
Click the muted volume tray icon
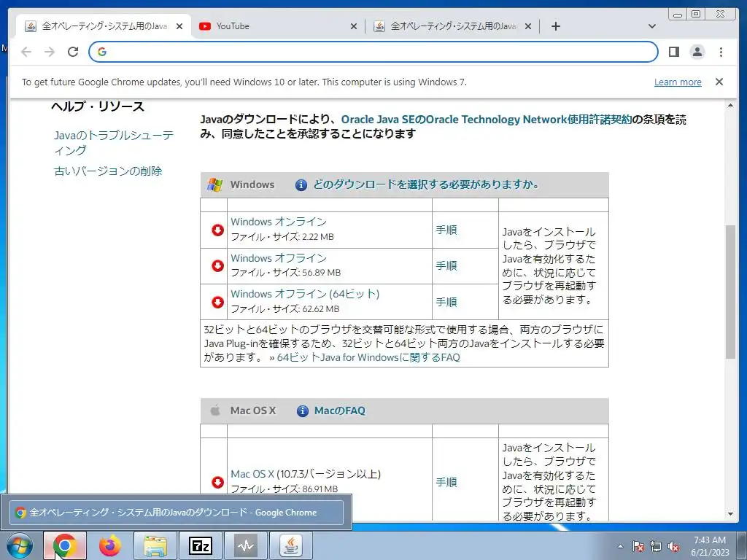(x=673, y=546)
